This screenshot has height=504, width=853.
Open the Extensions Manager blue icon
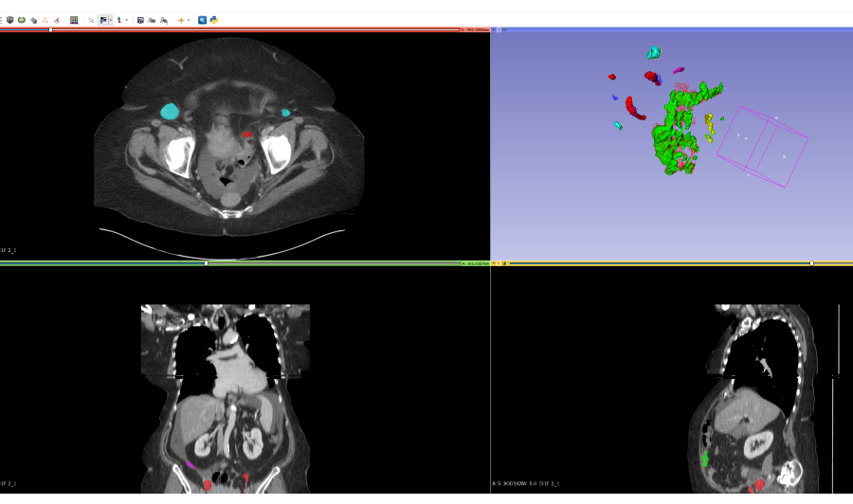pyautogui.click(x=203, y=20)
